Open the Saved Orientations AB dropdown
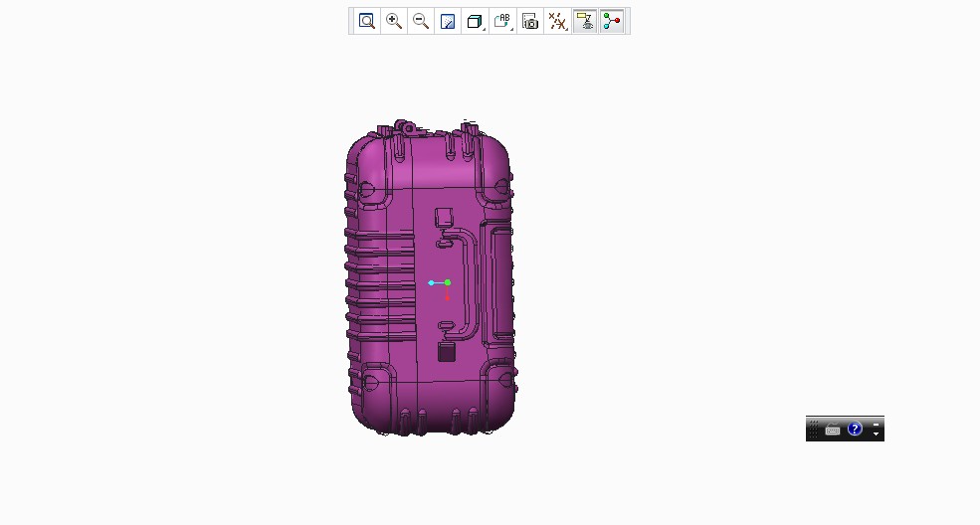The width and height of the screenshot is (980, 525). pos(502,21)
